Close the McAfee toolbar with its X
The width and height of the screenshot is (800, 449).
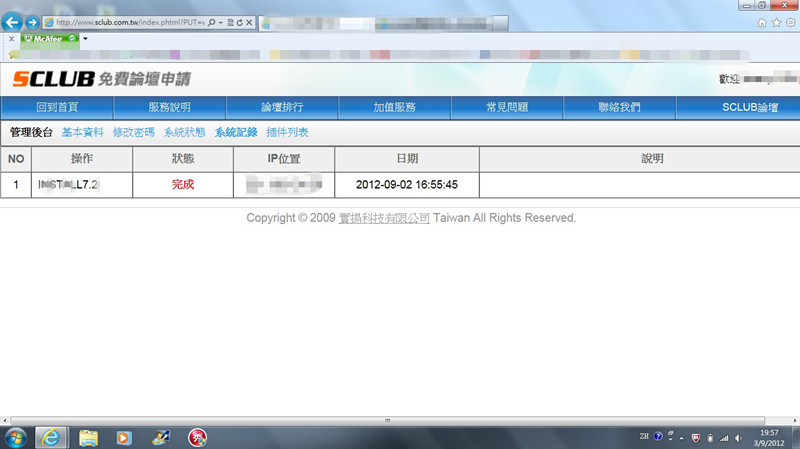[11, 39]
